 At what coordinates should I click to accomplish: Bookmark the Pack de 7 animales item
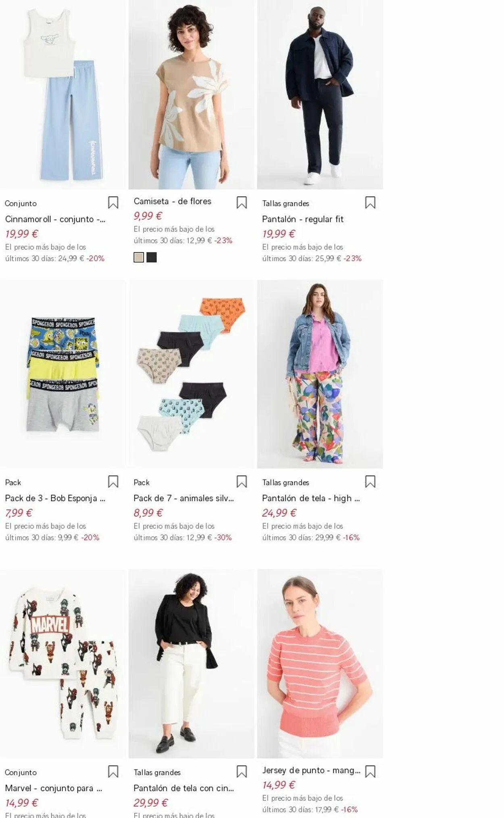pyautogui.click(x=242, y=481)
